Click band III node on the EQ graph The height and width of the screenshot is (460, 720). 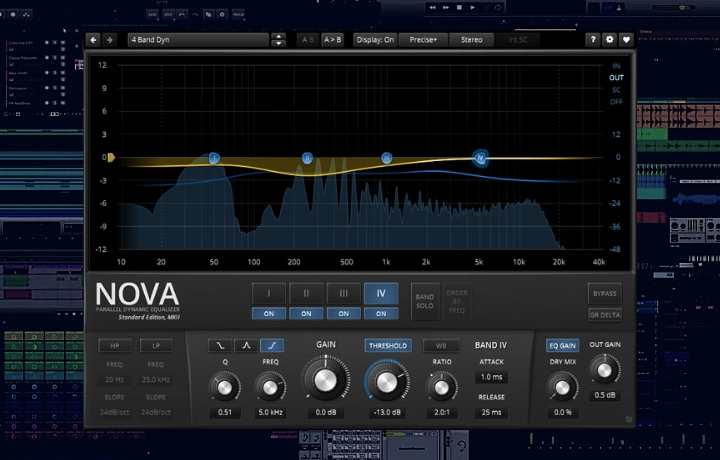(387, 158)
